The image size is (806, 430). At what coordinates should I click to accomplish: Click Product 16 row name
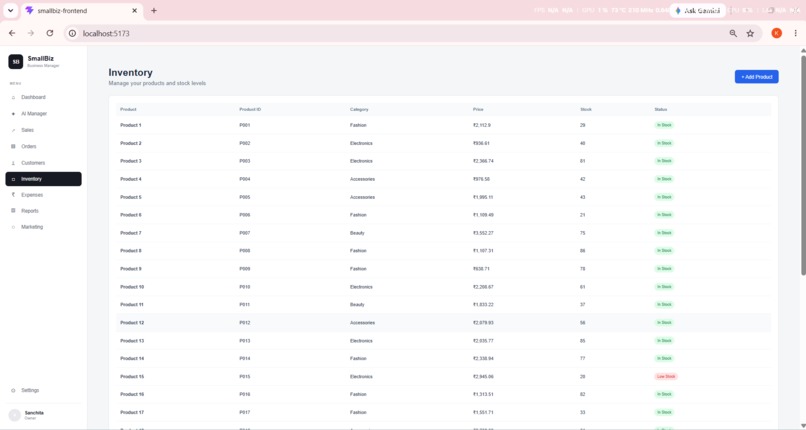[x=132, y=394]
